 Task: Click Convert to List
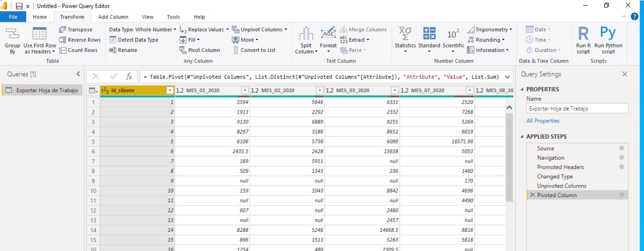254,50
